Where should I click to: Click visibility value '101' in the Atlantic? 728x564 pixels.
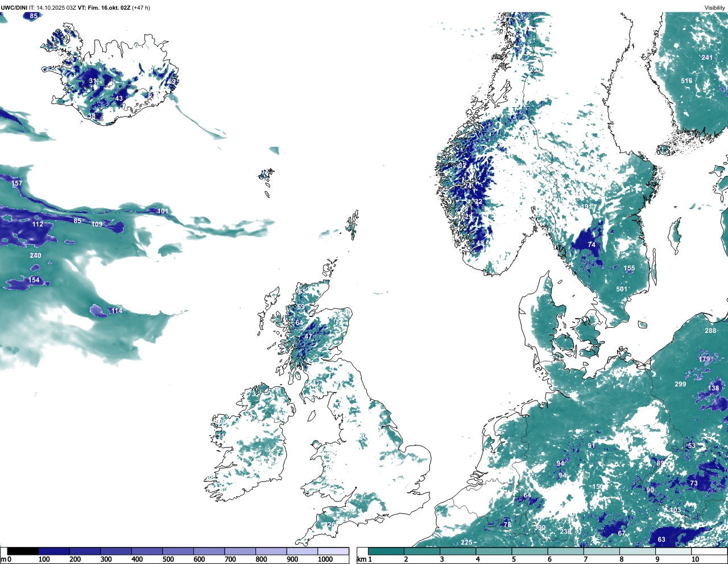163,212
